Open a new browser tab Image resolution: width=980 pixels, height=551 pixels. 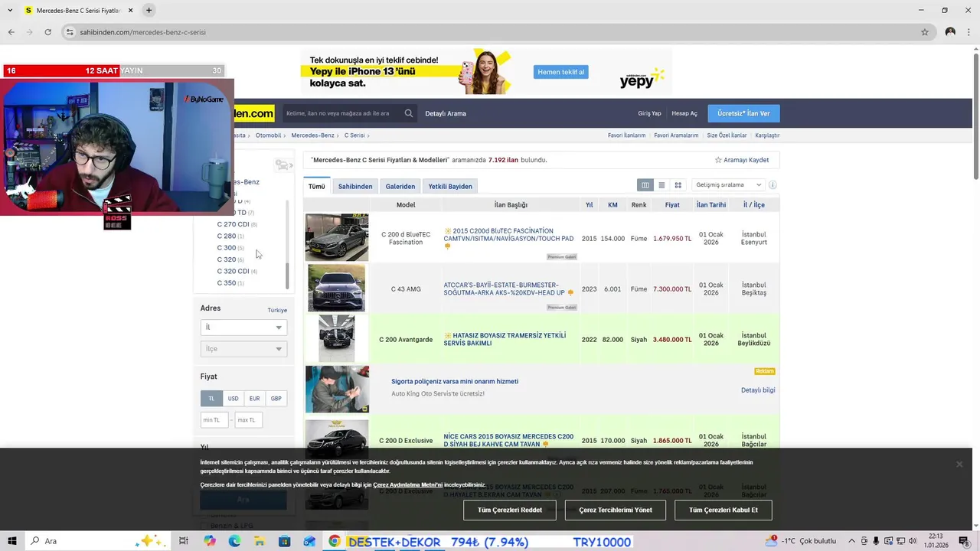(x=149, y=10)
